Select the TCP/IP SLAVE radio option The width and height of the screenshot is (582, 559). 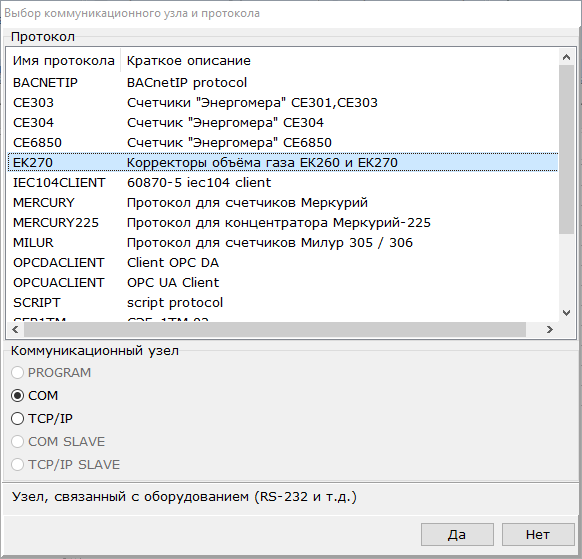tap(65, 465)
